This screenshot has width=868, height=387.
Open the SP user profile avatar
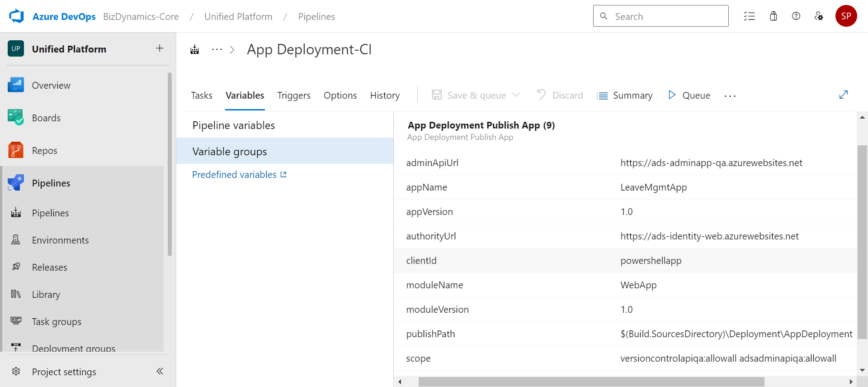846,16
